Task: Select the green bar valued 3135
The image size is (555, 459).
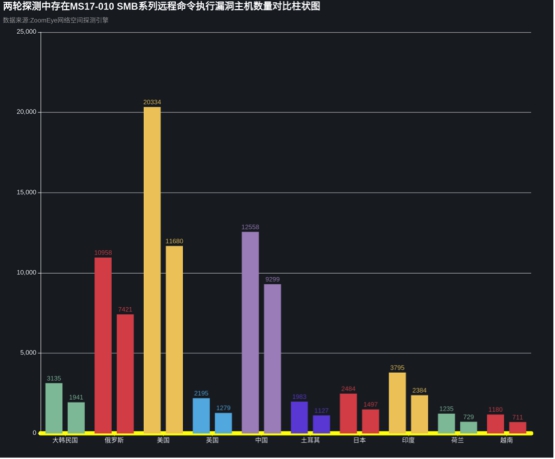Action: point(54,408)
